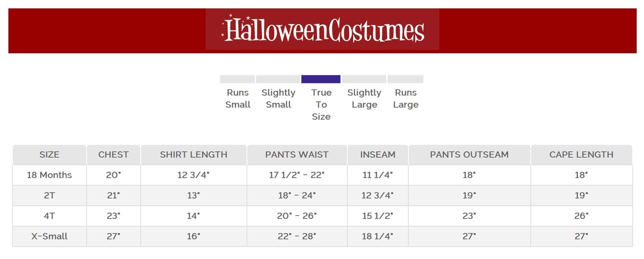Screen dimensions: 644x259
Task: Choose the 4T size row label
Action: (49, 216)
